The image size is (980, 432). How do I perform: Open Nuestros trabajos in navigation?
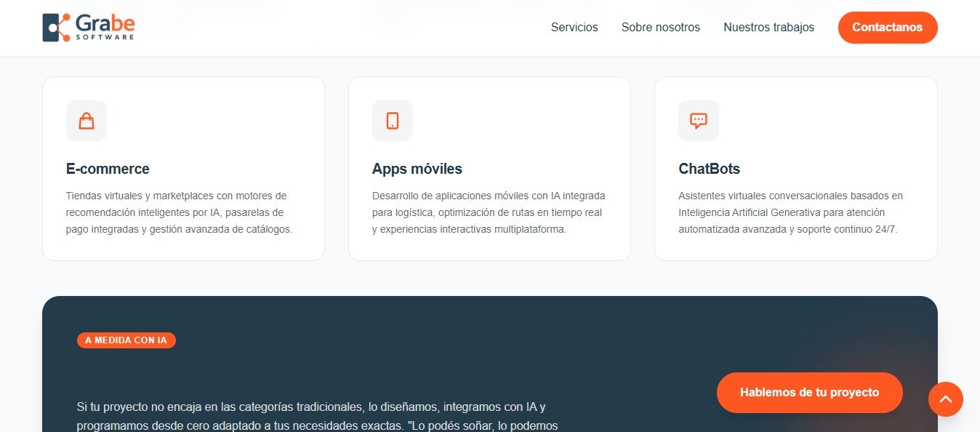tap(768, 28)
